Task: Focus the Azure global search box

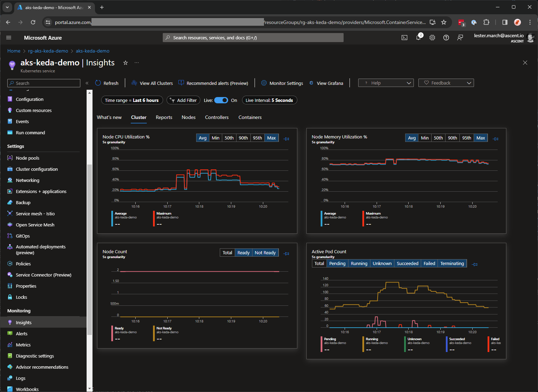Action: (x=253, y=38)
